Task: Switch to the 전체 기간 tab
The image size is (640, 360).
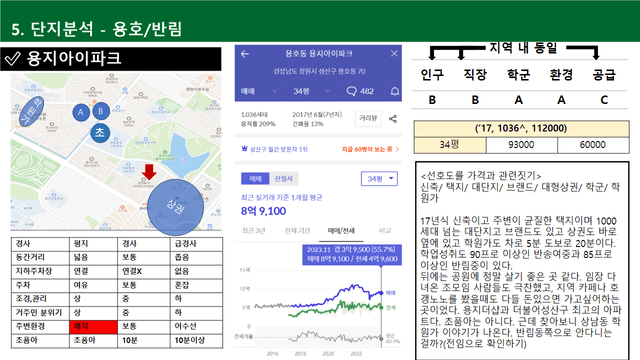Action: click(x=297, y=231)
